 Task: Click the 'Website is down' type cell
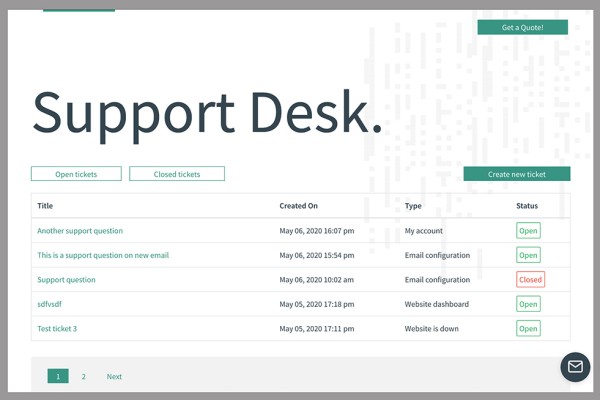[432, 329]
